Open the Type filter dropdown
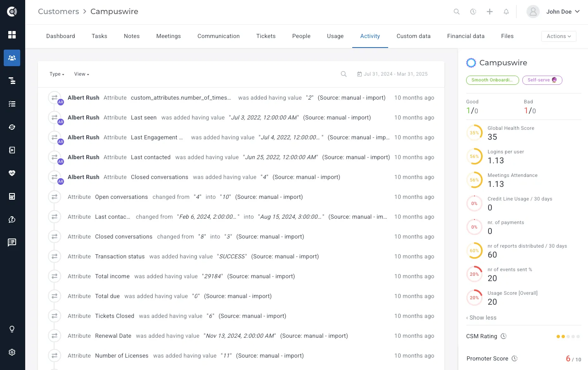The height and width of the screenshot is (370, 588). pos(57,74)
